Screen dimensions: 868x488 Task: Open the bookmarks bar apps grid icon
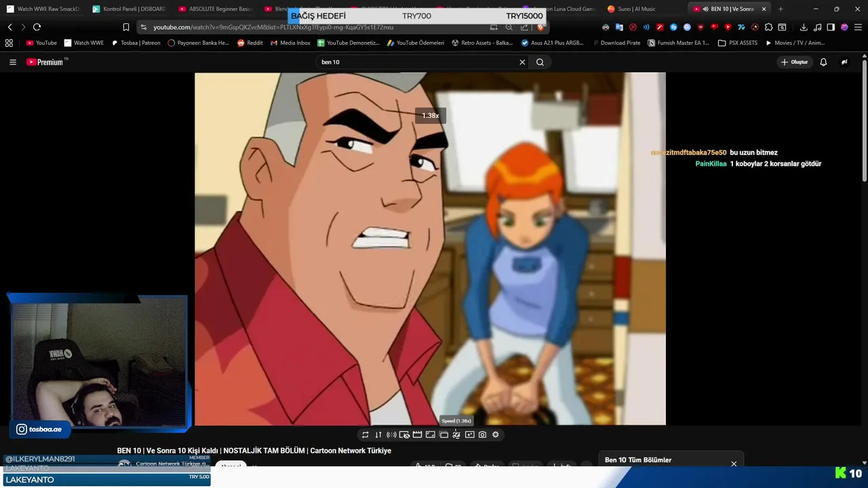[x=9, y=43]
